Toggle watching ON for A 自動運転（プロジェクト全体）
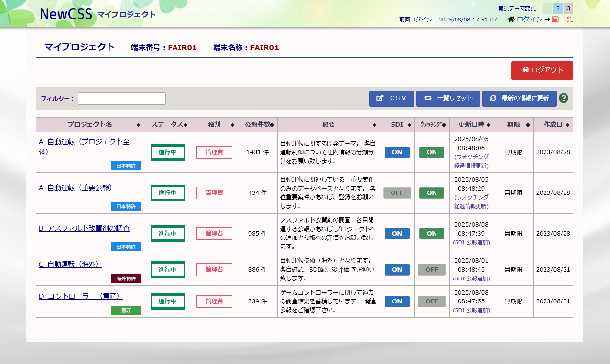Image resolution: width=610 pixels, height=364 pixels. (432, 152)
